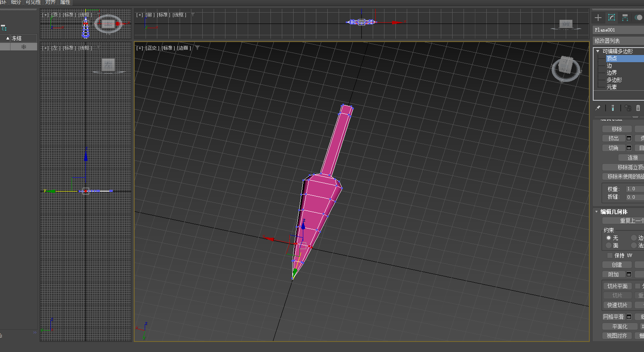Click the Remove Modifier trash icon
Screen dimensions: 644x352
(x=638, y=108)
